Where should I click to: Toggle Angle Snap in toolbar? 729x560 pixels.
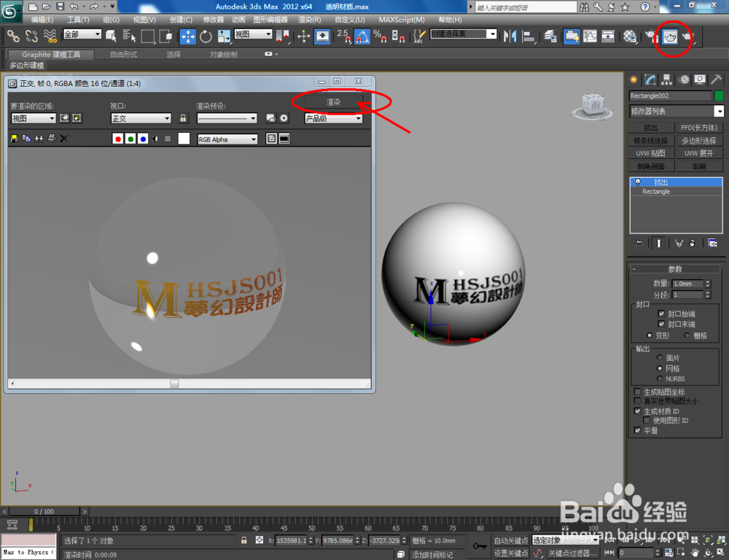click(362, 36)
